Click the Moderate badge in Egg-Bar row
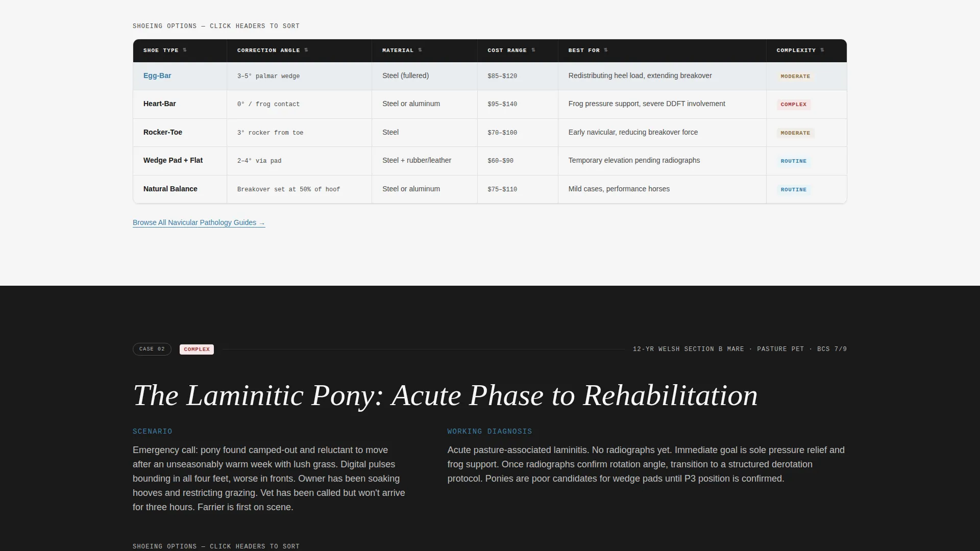Image resolution: width=980 pixels, height=551 pixels. 795,76
